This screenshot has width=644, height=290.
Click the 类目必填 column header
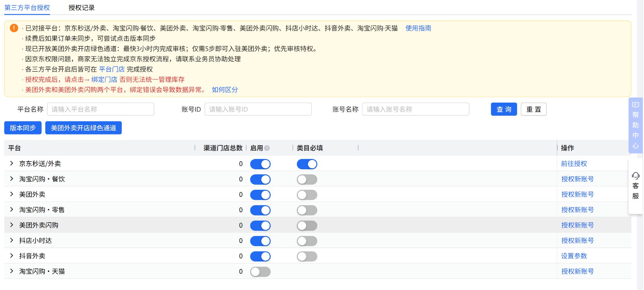click(x=310, y=148)
